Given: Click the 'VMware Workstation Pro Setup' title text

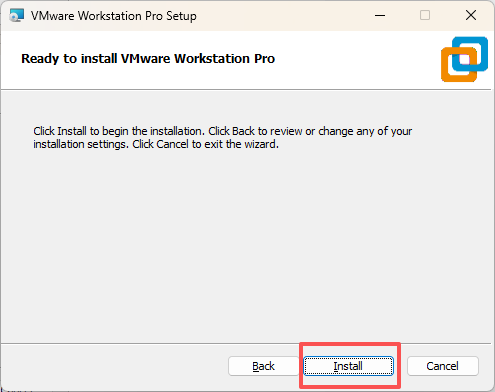Looking at the screenshot, I should [x=114, y=16].
